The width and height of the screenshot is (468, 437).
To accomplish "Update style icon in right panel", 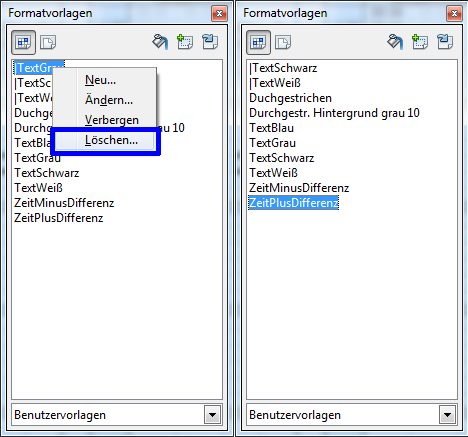I will pyautogui.click(x=445, y=42).
